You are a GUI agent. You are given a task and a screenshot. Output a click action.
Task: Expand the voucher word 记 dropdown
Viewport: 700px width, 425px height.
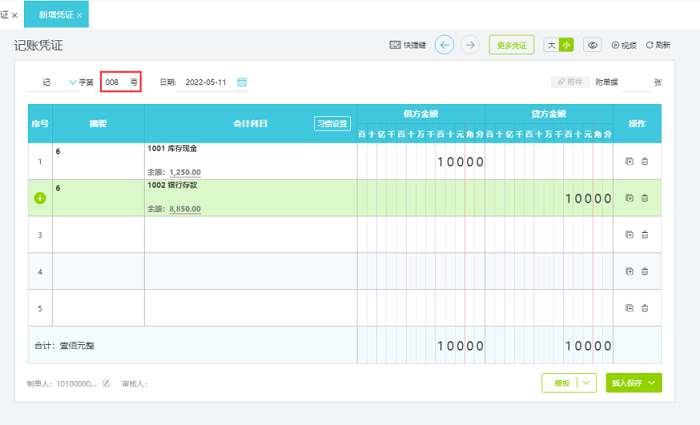point(72,82)
